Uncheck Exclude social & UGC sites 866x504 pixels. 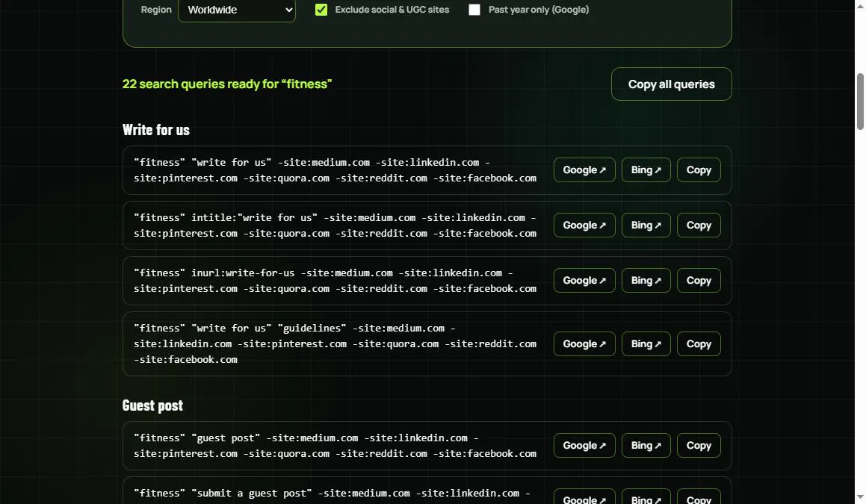tap(321, 10)
